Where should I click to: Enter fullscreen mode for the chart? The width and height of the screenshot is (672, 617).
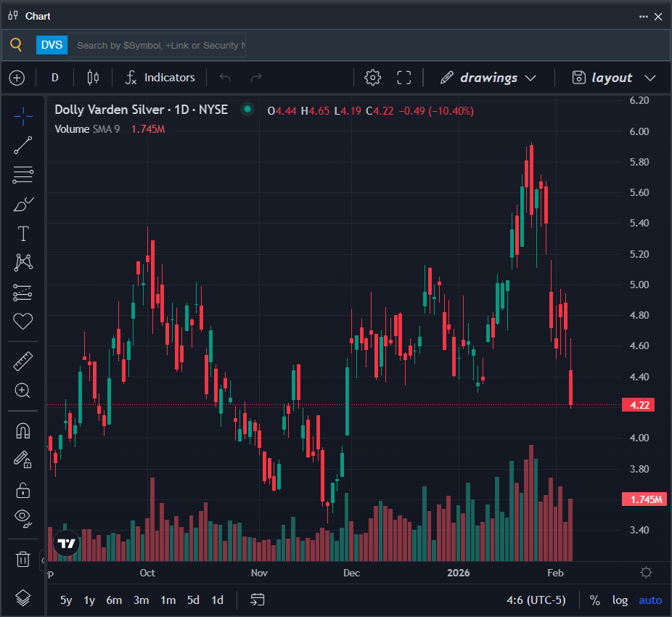[x=404, y=78]
